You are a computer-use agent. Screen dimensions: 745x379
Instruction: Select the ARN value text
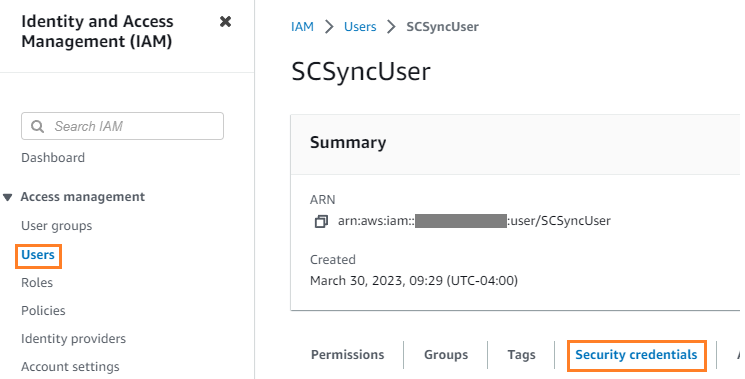coord(474,221)
